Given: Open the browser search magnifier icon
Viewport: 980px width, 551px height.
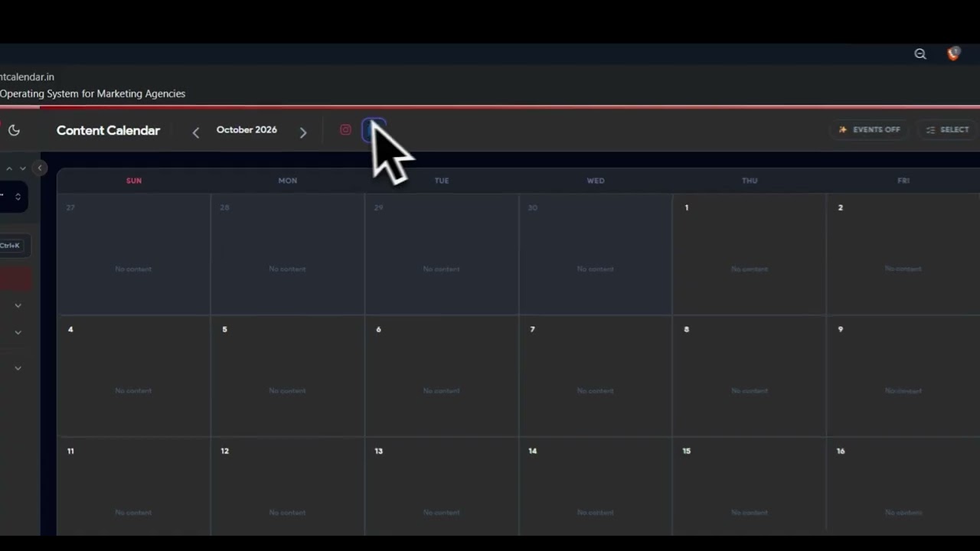Looking at the screenshot, I should 920,54.
